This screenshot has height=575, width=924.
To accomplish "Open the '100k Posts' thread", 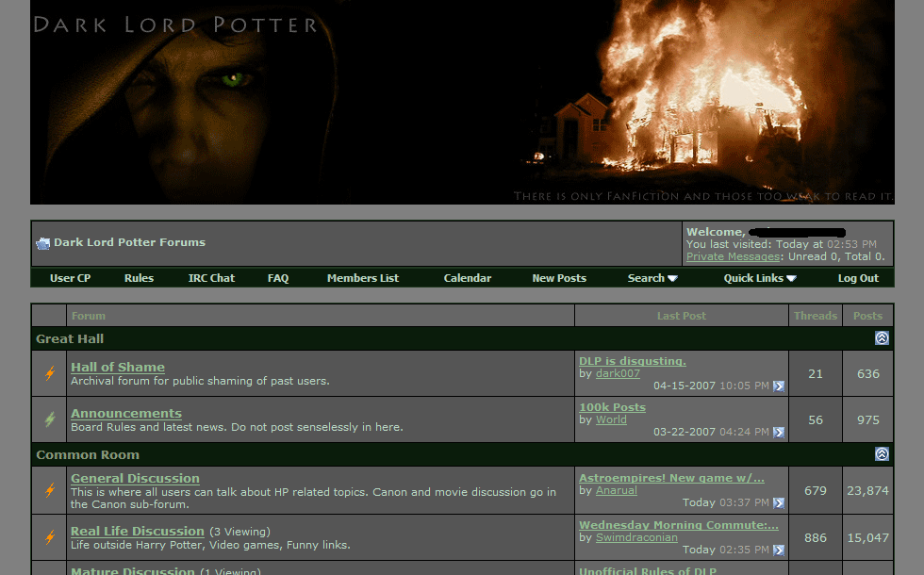I will (612, 407).
